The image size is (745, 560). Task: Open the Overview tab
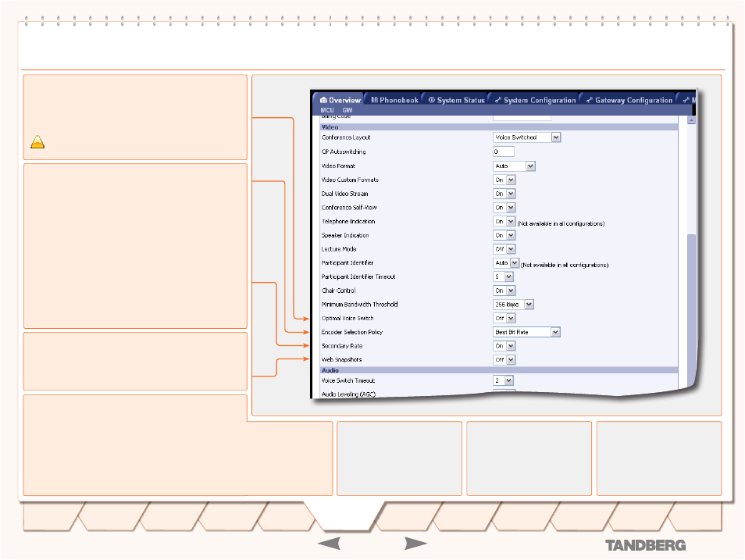[339, 100]
